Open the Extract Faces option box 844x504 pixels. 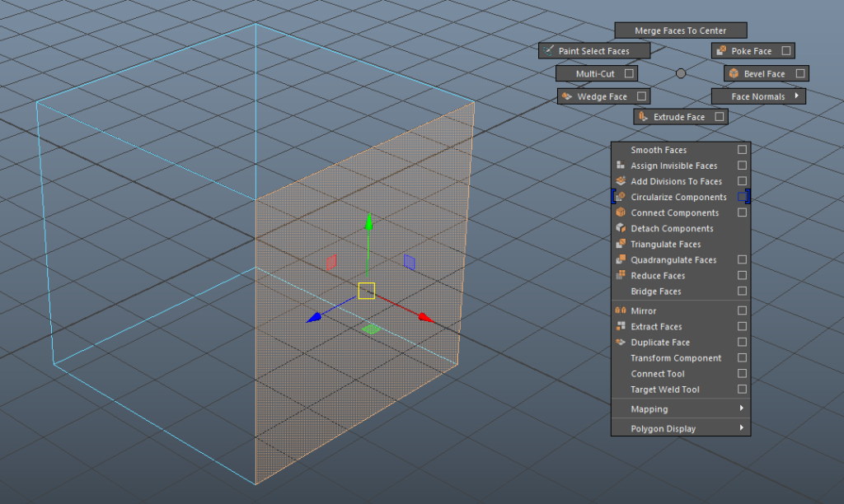742,326
